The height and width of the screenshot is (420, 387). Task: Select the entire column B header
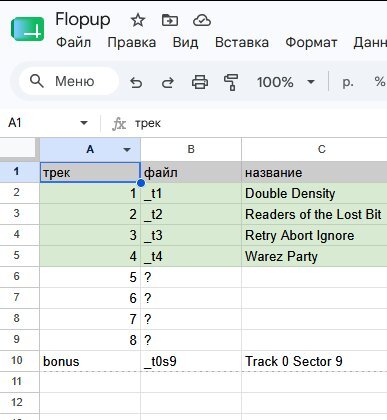click(x=191, y=149)
